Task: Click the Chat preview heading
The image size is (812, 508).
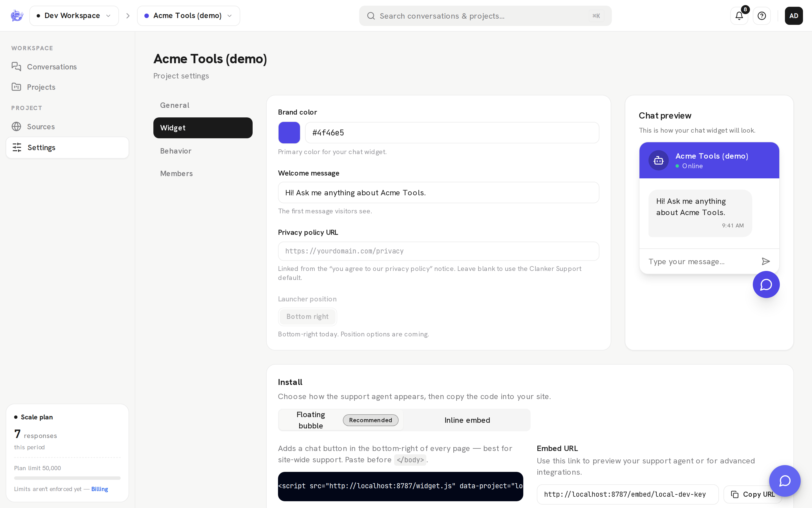Action: coord(665,116)
